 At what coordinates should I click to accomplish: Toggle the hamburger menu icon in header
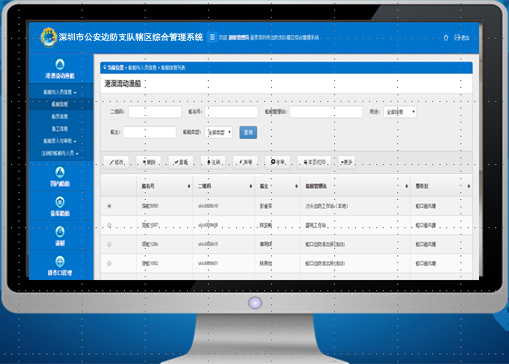click(x=212, y=37)
